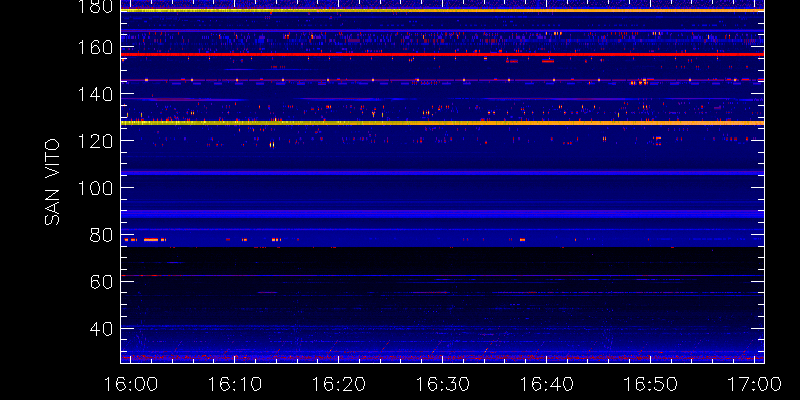The width and height of the screenshot is (800, 400).
Task: Click the yellow band between 120 and 140
Action: (x=442, y=123)
